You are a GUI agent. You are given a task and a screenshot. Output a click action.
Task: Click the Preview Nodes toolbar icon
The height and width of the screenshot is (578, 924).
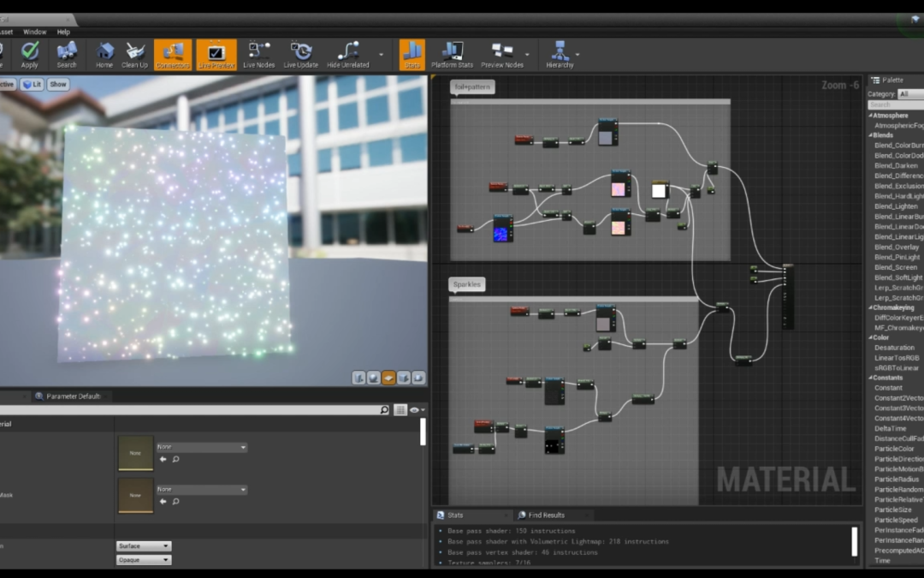502,55
